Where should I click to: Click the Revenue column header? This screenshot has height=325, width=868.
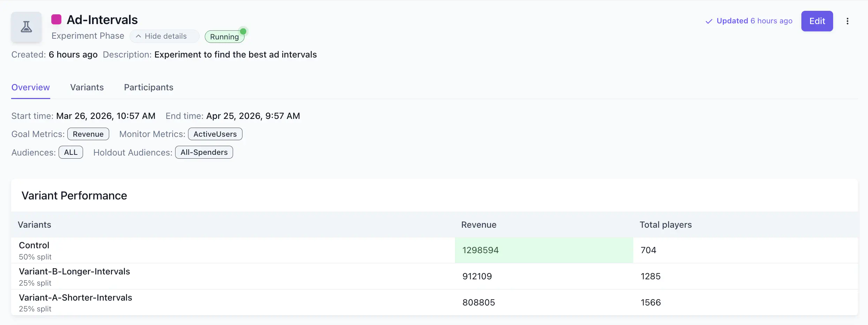(479, 225)
